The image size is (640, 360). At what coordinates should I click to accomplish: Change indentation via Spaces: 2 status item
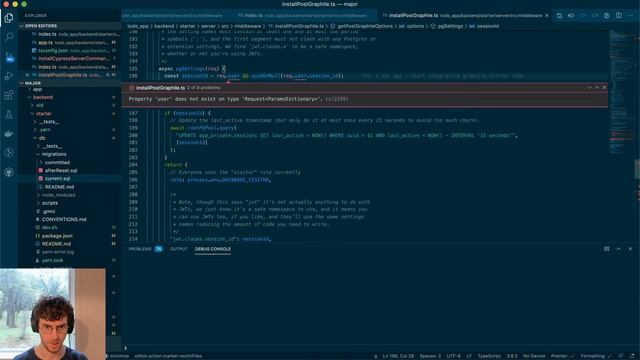pyautogui.click(x=430, y=356)
